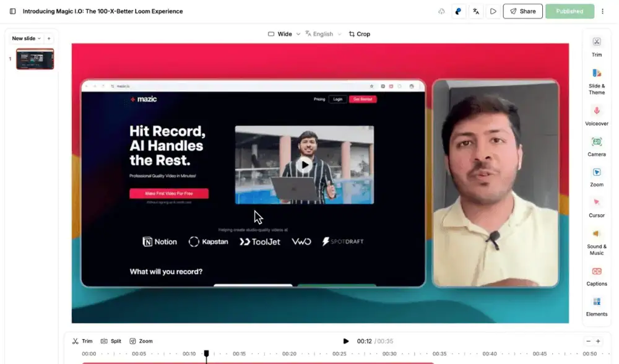This screenshot has width=619, height=364.
Task: Open the Camera settings panel
Action: click(597, 146)
